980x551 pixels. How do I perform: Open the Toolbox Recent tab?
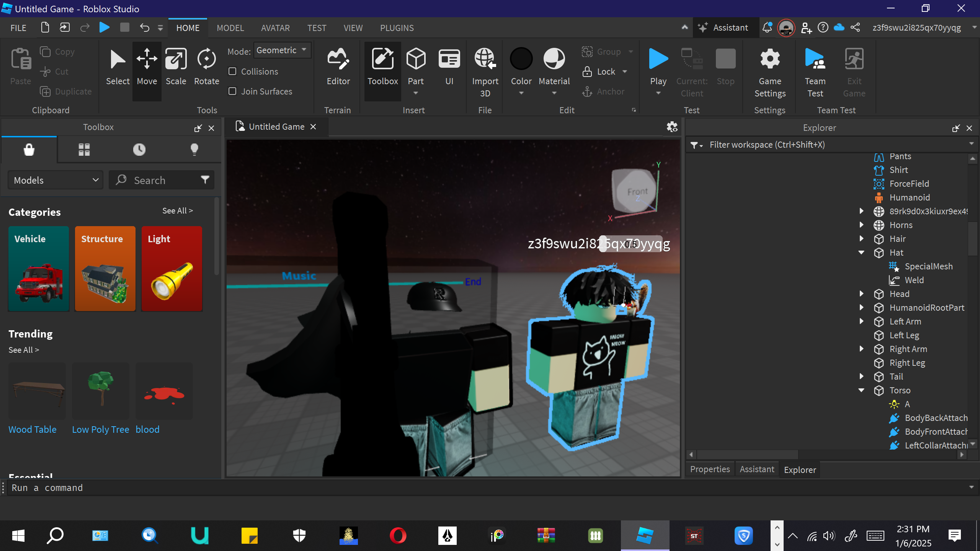pyautogui.click(x=139, y=150)
